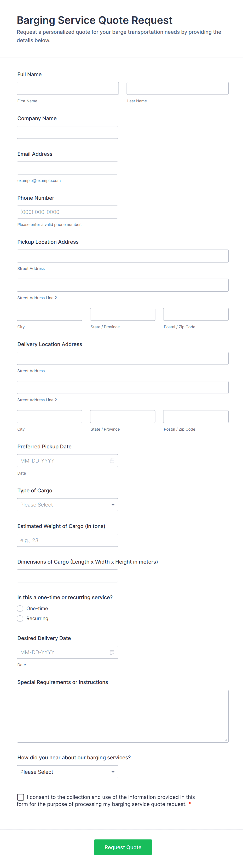Select the One-time service radio button
Viewport: 243px width, 868px height.
tap(20, 608)
